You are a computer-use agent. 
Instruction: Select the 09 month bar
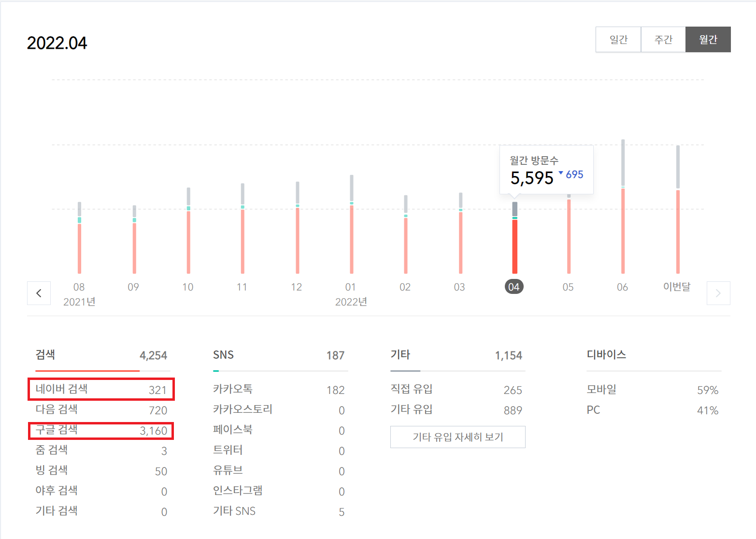134,239
